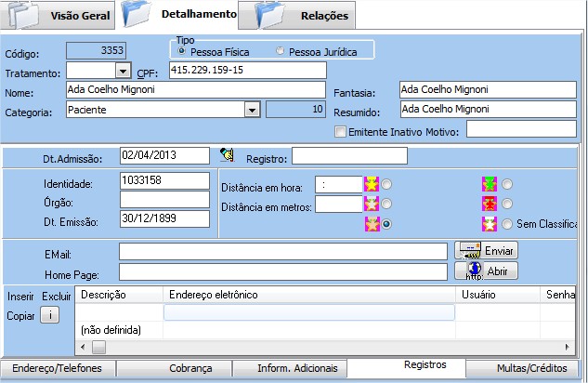This screenshot has width=588, height=383.
Task: Click the yellow star classification icon
Action: click(x=372, y=183)
